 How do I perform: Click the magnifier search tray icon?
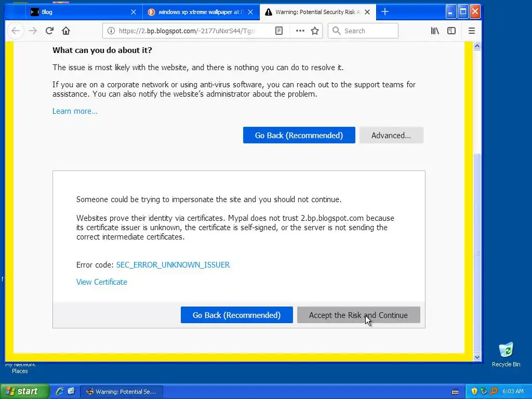494,392
